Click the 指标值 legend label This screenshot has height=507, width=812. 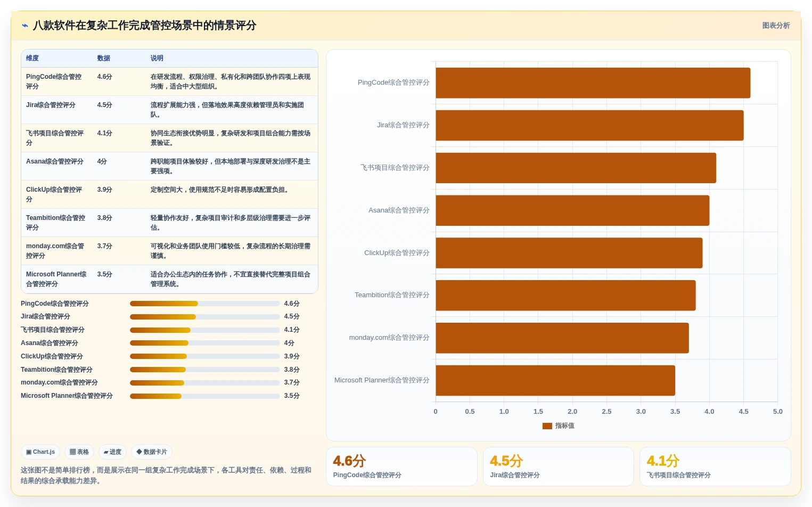564,426
